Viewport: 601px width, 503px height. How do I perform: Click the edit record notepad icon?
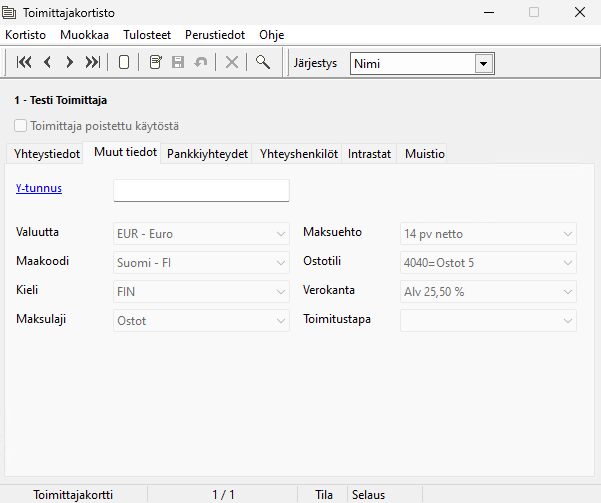pyautogui.click(x=156, y=62)
